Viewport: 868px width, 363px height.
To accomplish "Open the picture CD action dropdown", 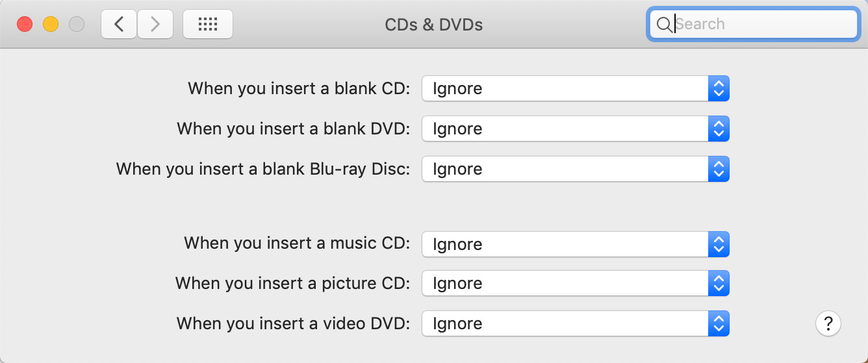I will (x=576, y=283).
